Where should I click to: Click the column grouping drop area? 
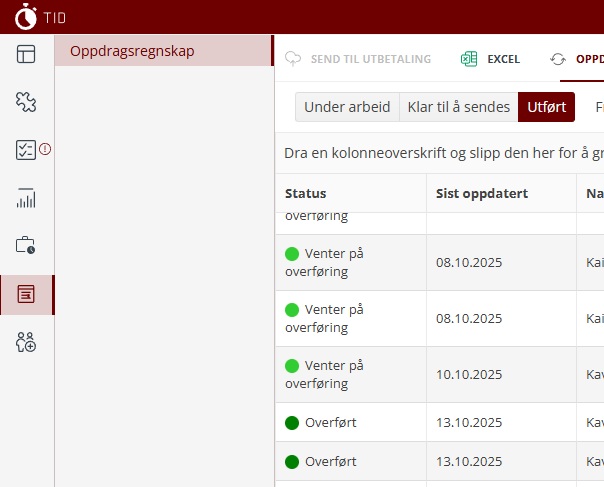pyautogui.click(x=440, y=155)
